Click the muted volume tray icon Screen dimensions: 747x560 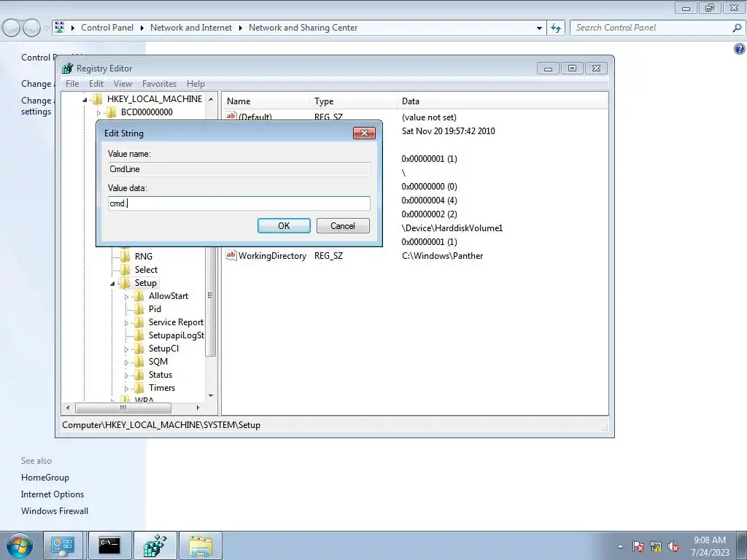tap(673, 547)
